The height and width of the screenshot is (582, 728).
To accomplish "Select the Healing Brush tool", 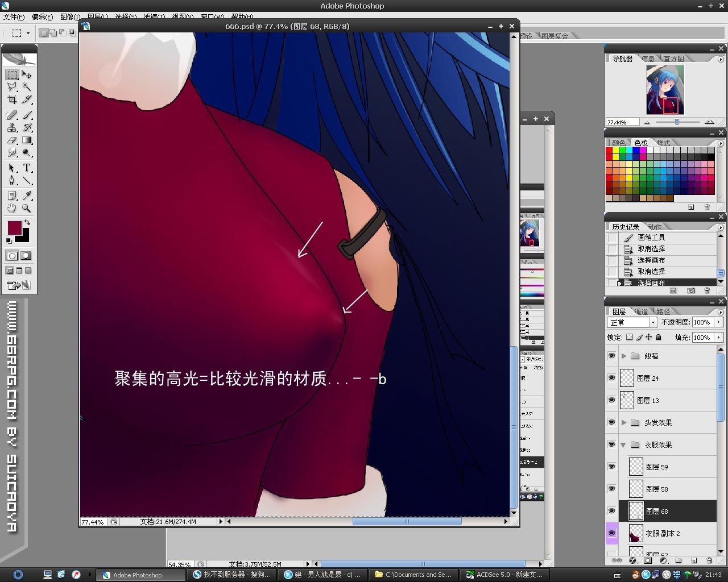I will tap(12, 115).
